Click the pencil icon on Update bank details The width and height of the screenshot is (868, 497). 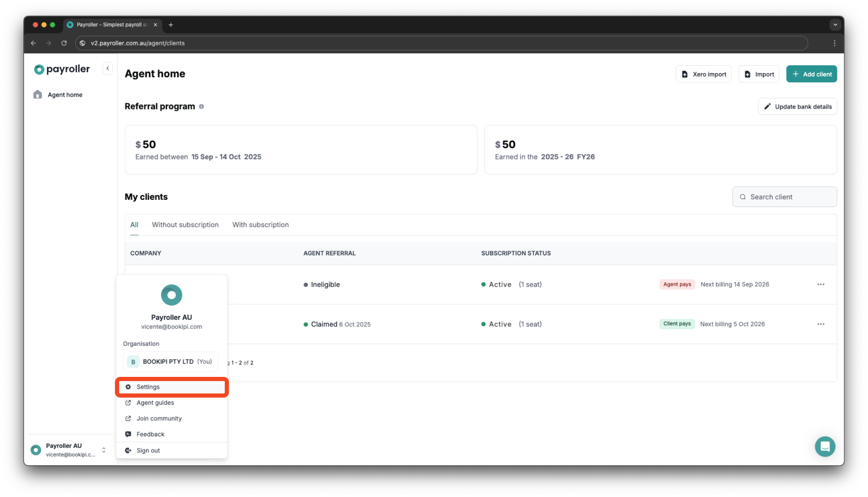tap(768, 106)
